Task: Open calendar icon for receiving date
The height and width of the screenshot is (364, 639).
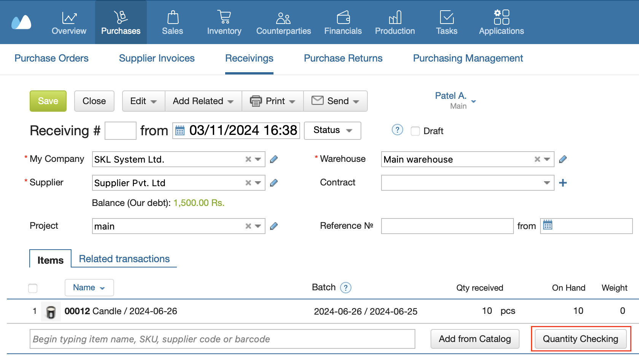Action: click(x=180, y=131)
